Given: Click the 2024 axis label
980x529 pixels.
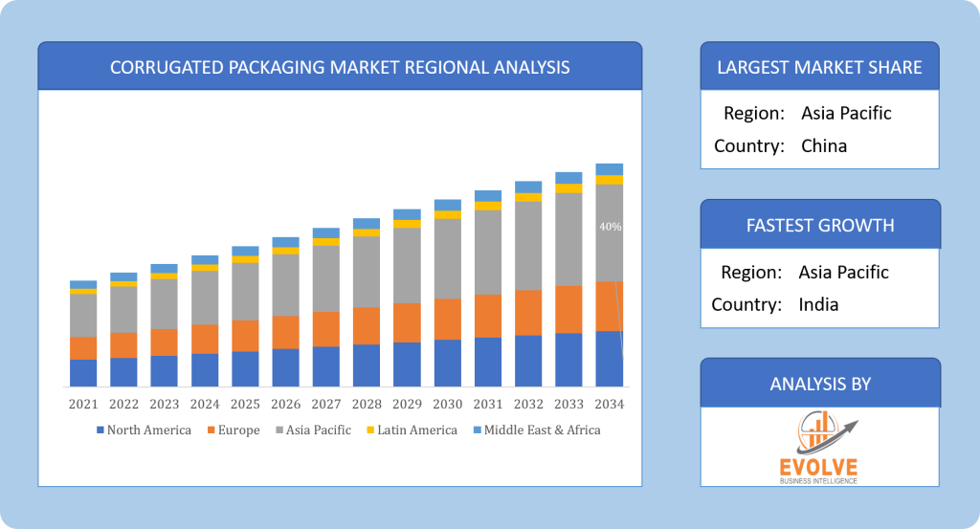Looking at the screenshot, I should click(x=205, y=404).
